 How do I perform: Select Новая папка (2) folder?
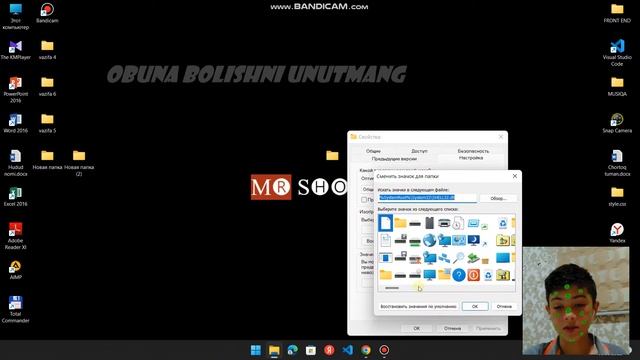tap(79, 163)
